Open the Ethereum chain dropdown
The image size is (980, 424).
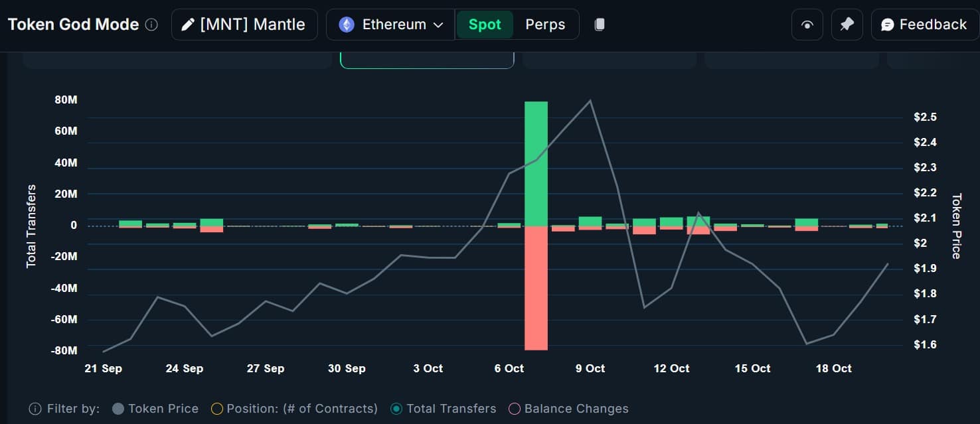point(390,25)
